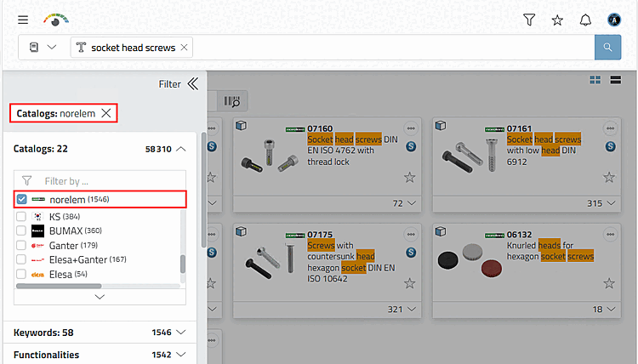
Task: Click the blue search magnifier button
Action: tap(607, 47)
